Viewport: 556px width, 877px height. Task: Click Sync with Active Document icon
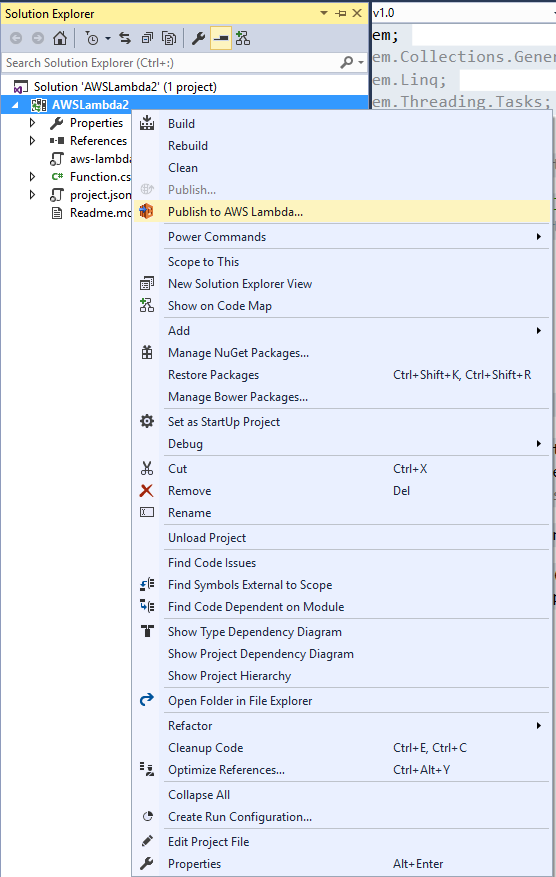(125, 38)
